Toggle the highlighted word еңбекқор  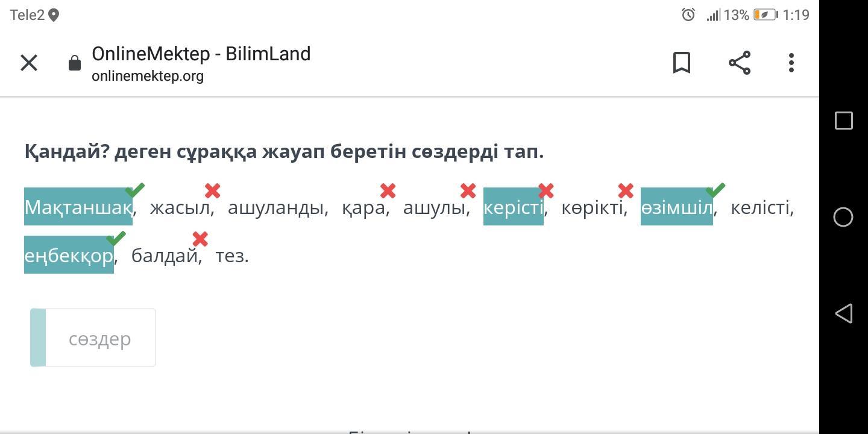(69, 255)
